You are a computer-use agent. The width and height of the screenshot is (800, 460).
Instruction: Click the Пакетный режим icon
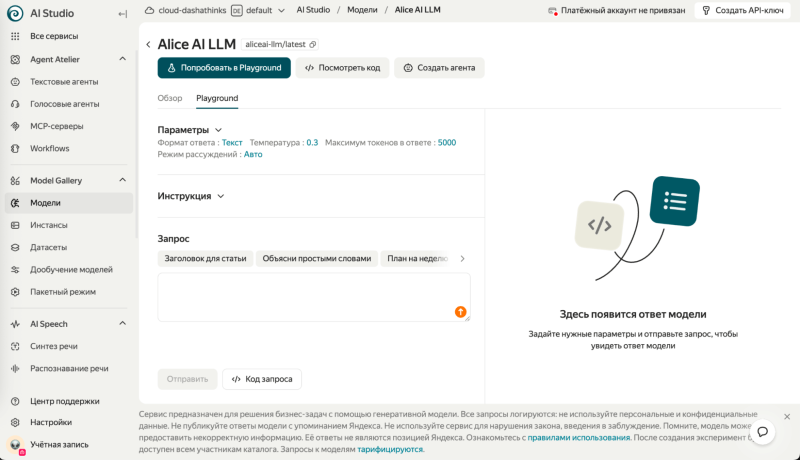pyautogui.click(x=15, y=292)
